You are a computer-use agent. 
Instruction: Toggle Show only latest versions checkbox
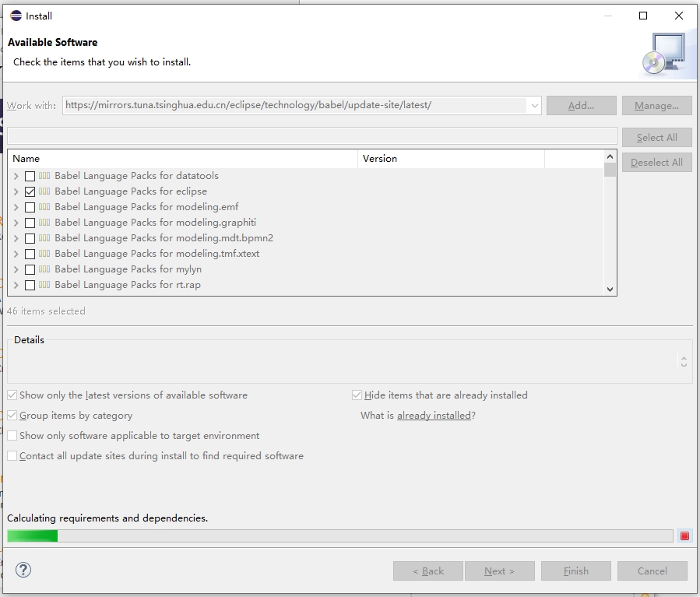[12, 395]
